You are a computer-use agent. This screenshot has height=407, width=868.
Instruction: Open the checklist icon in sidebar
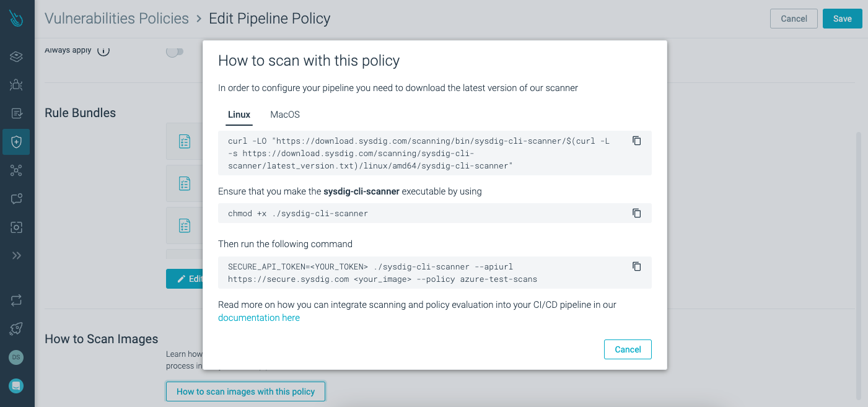click(17, 113)
